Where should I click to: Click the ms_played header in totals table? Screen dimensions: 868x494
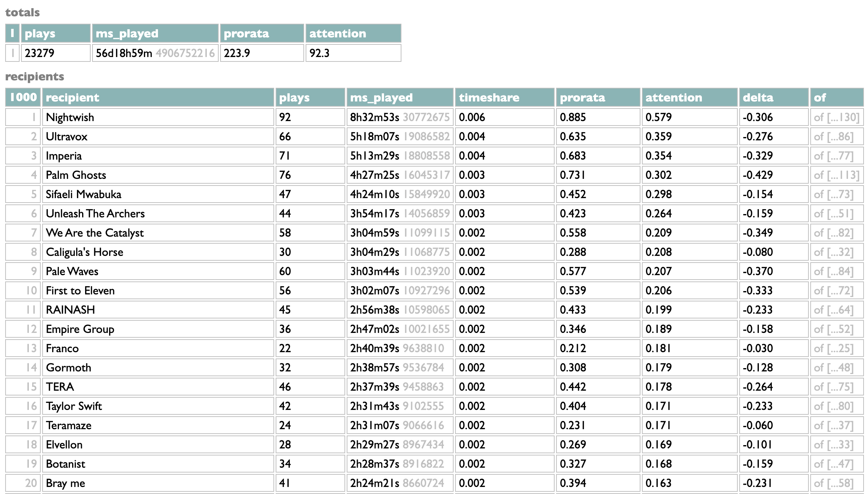coord(155,34)
